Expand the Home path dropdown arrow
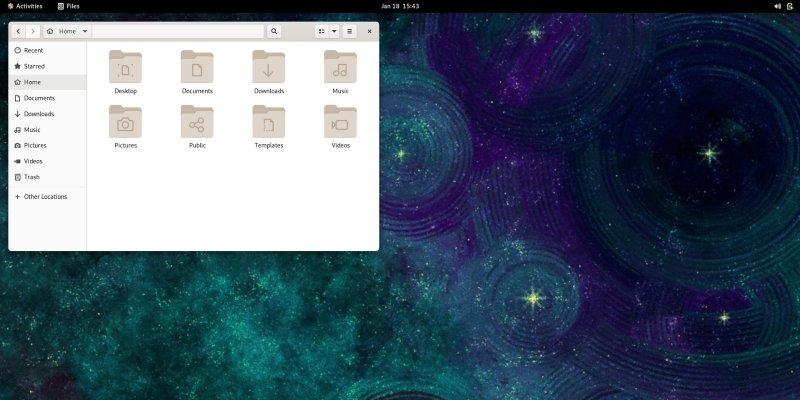This screenshot has width=800, height=400. pyautogui.click(x=85, y=31)
